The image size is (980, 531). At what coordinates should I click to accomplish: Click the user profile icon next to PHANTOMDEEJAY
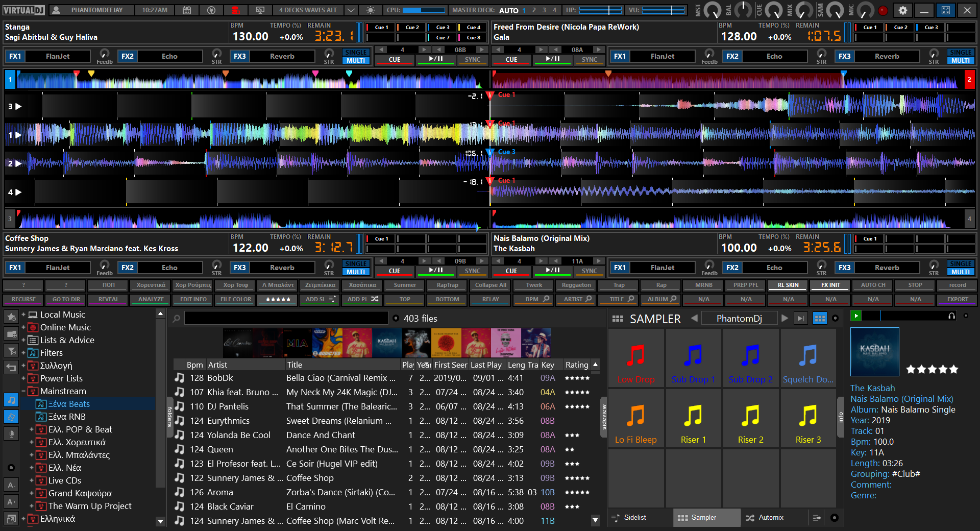[x=56, y=10]
